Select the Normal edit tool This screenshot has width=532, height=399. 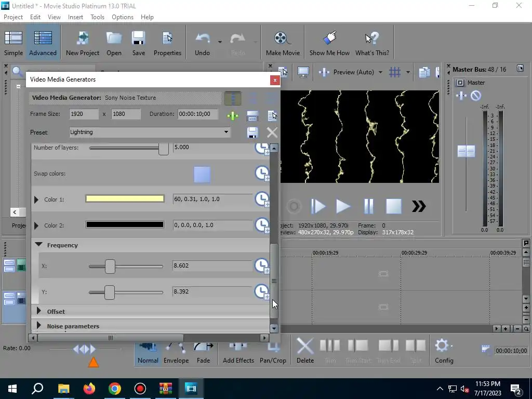click(148, 353)
